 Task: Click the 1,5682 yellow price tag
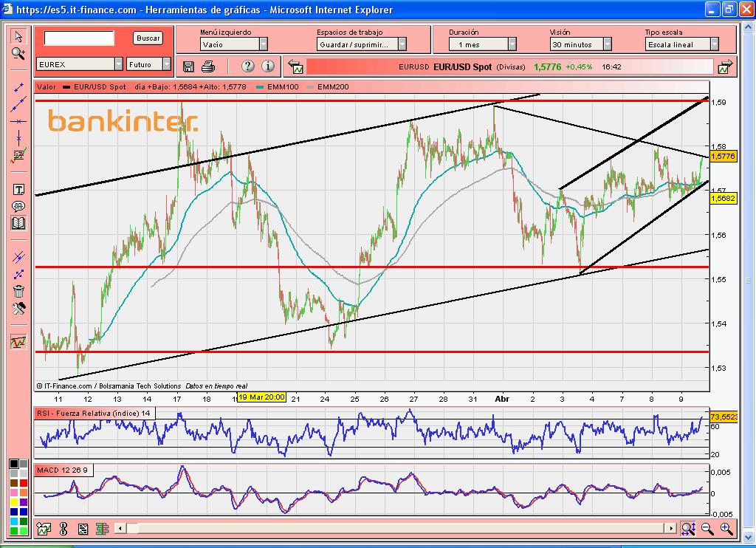coord(724,198)
